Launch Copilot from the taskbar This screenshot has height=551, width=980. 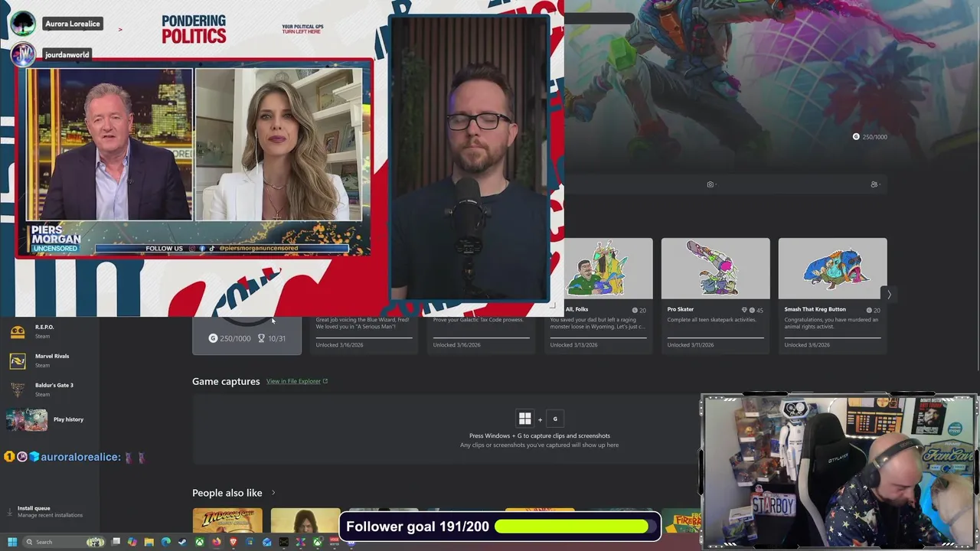click(132, 542)
